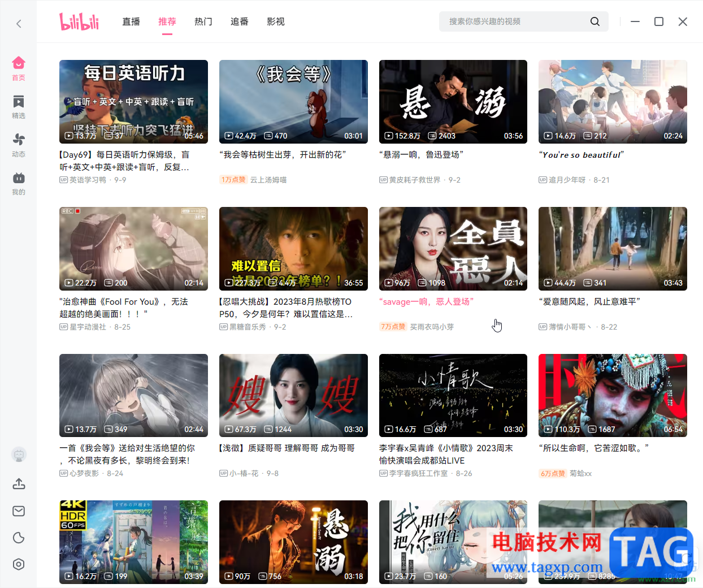Open title 【忍唱大挑战】2023年8月热歌榜
This screenshot has width=703, height=588.
pos(286,308)
